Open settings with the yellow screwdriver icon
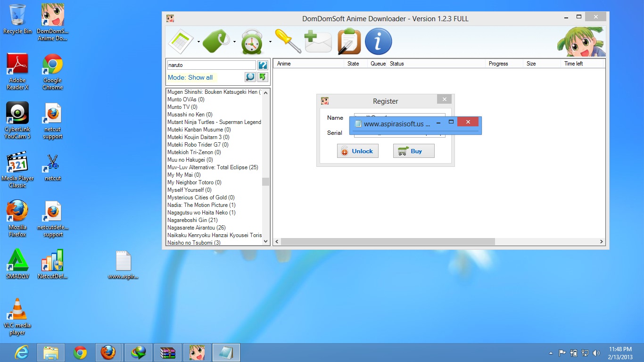 click(x=288, y=41)
